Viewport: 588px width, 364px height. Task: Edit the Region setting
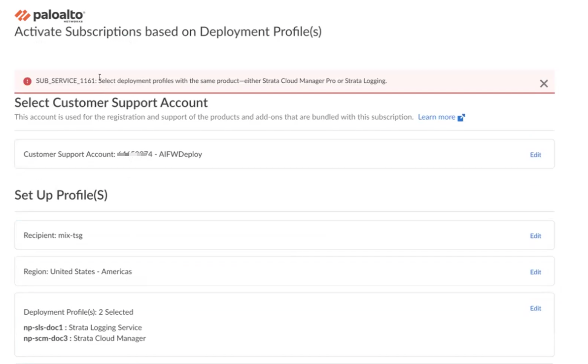click(535, 272)
